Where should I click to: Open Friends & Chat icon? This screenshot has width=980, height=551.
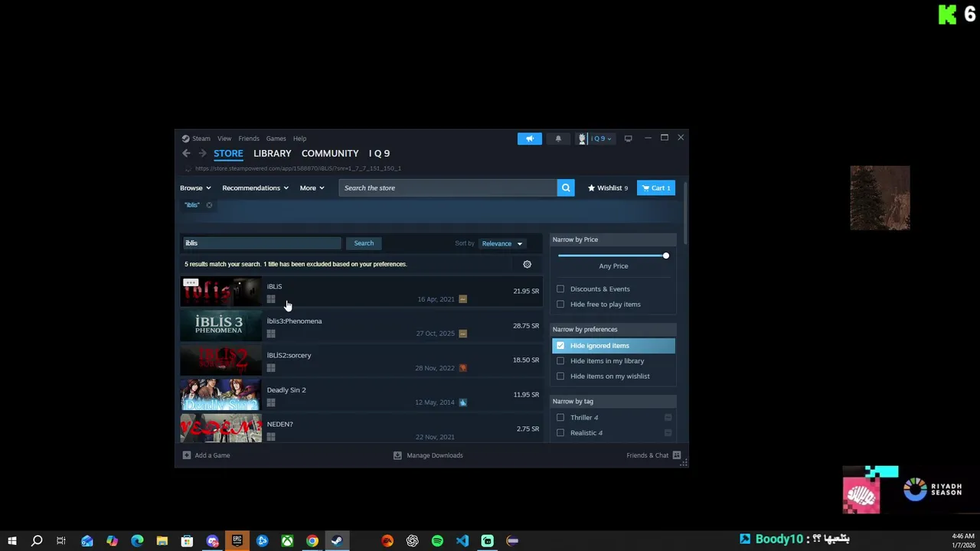coord(676,455)
